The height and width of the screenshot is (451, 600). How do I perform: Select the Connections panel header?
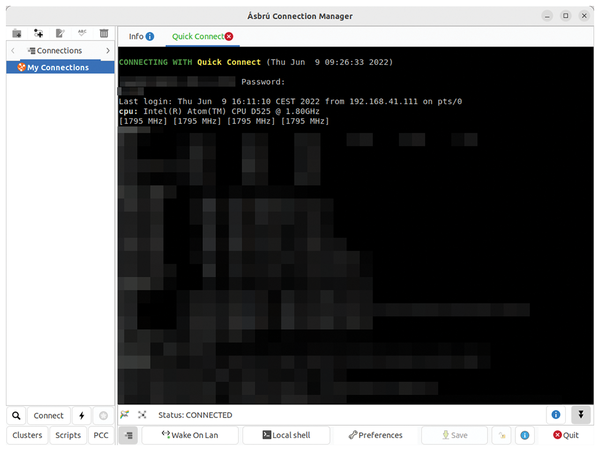click(x=55, y=50)
